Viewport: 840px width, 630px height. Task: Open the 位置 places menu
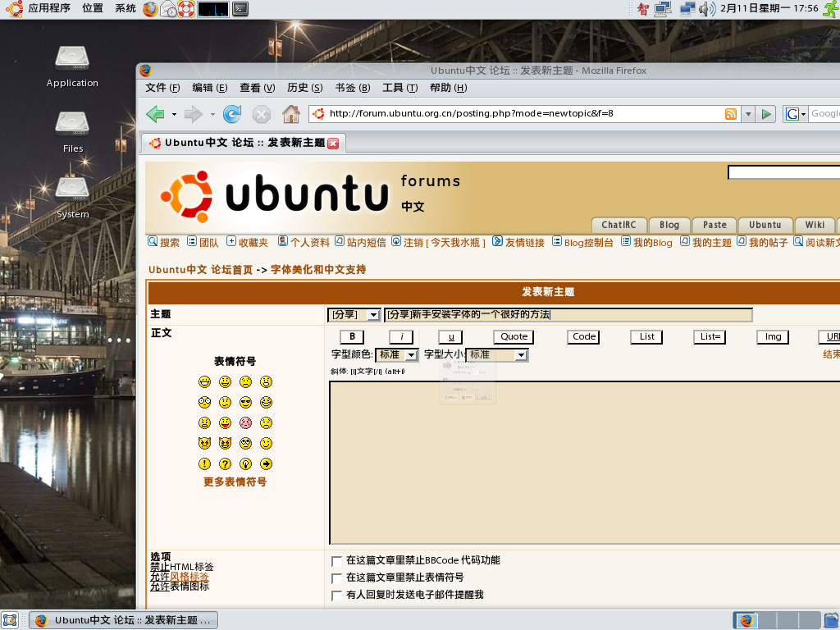93,8
